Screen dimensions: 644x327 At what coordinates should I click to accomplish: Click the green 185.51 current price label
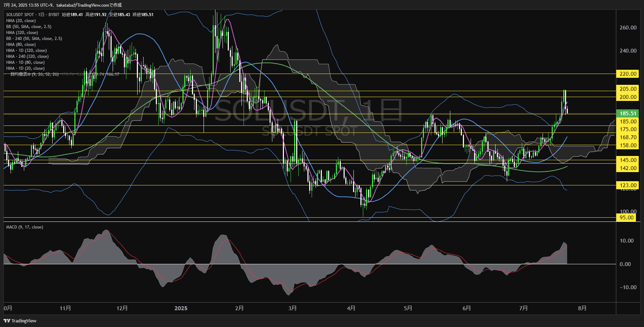[628, 113]
